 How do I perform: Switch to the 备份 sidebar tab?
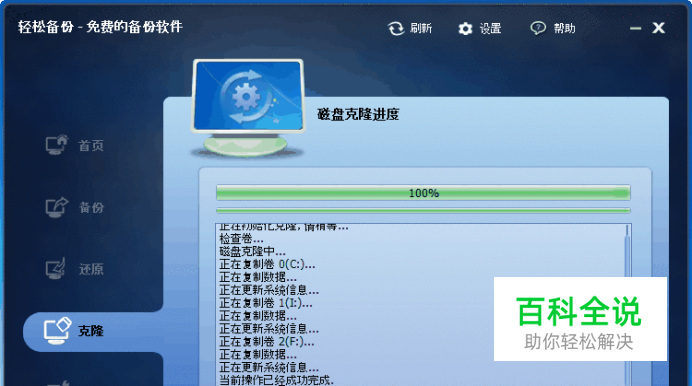[91, 207]
